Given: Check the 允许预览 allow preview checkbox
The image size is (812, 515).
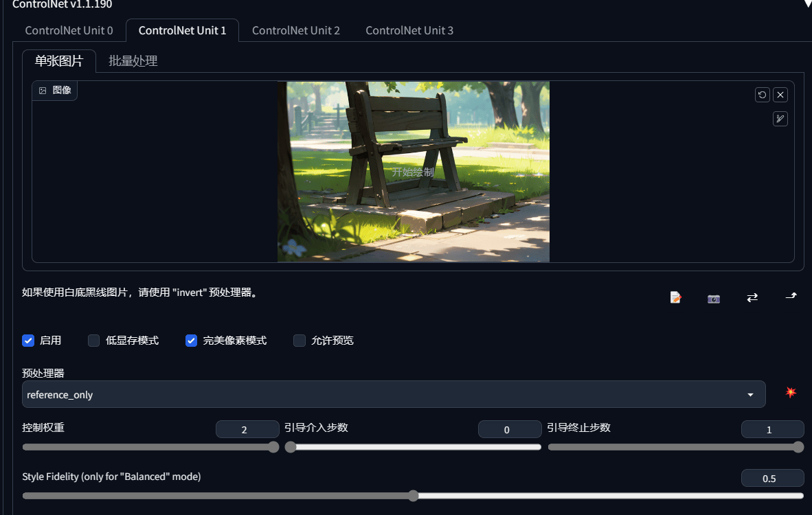Looking at the screenshot, I should pos(300,341).
